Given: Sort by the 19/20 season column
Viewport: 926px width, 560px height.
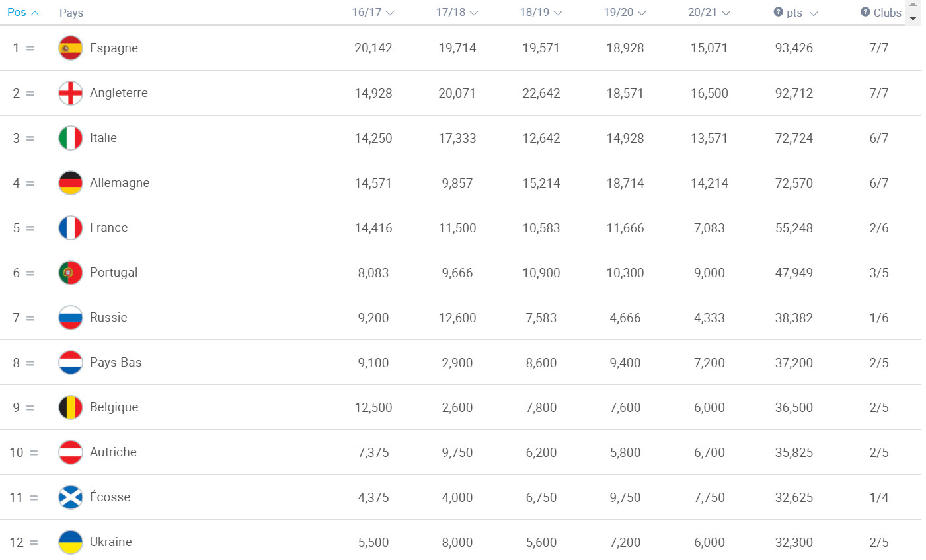Looking at the screenshot, I should (x=625, y=13).
